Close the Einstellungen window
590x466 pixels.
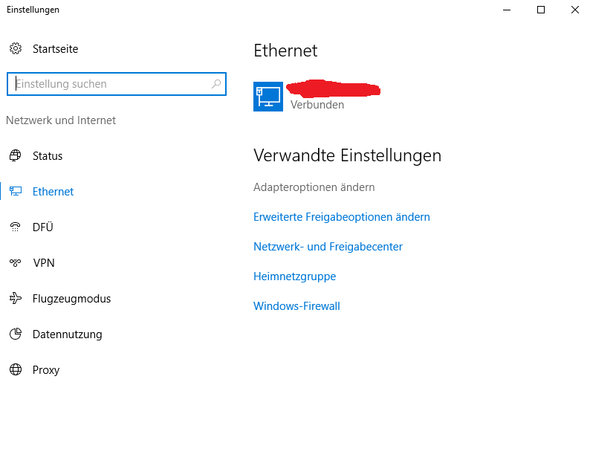(575, 10)
